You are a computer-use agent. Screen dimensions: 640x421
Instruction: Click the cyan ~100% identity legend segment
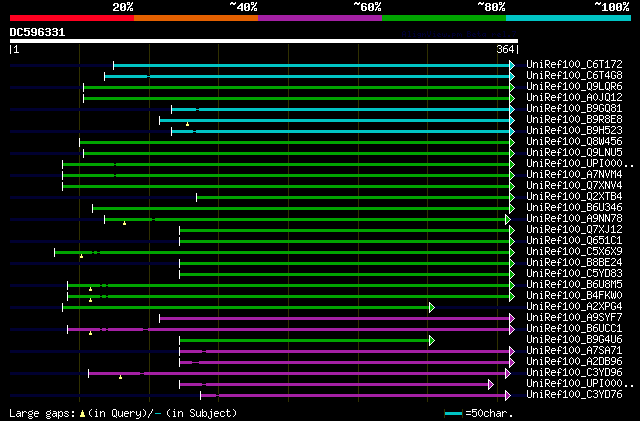click(x=569, y=18)
